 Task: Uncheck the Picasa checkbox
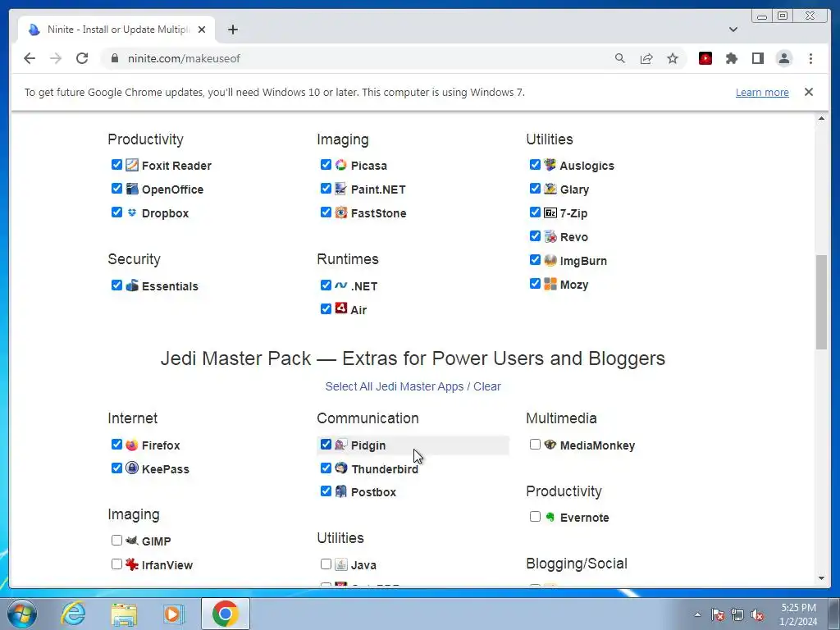pyautogui.click(x=326, y=164)
